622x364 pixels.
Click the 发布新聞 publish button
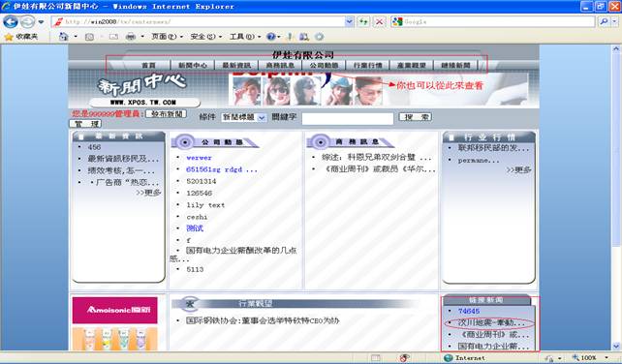(166, 114)
